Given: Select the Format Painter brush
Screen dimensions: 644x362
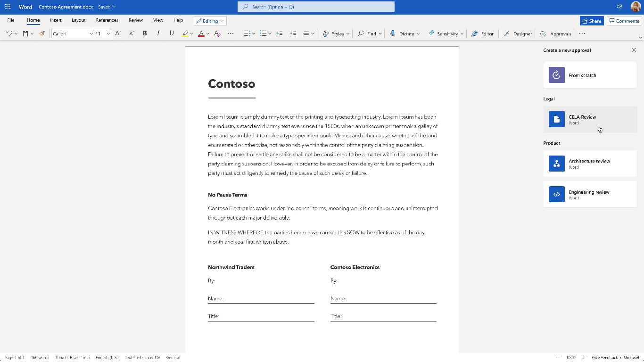Looking at the screenshot, I should pos(42,33).
